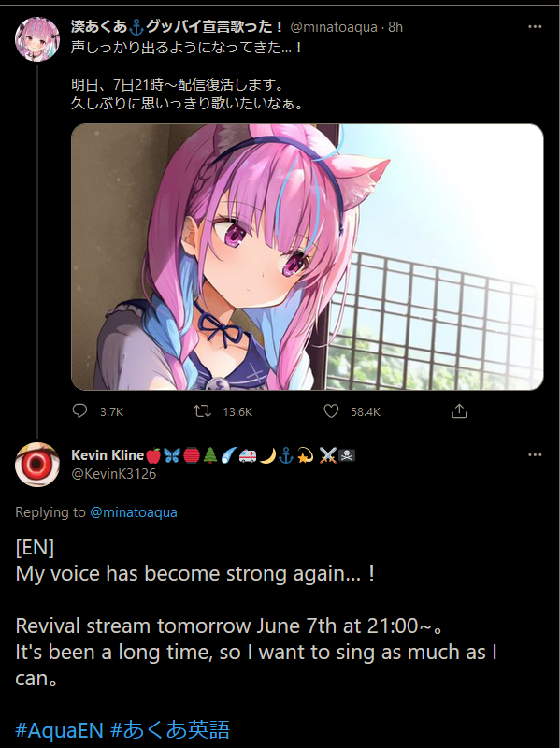The width and height of the screenshot is (560, 748).
Task: Click the 3.7K replies count
Action: [111, 412]
